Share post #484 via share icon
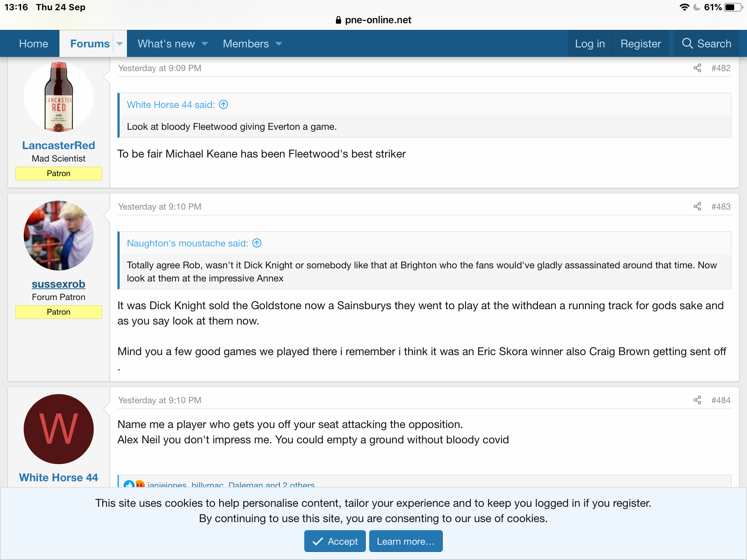This screenshot has width=747, height=560. [x=697, y=400]
